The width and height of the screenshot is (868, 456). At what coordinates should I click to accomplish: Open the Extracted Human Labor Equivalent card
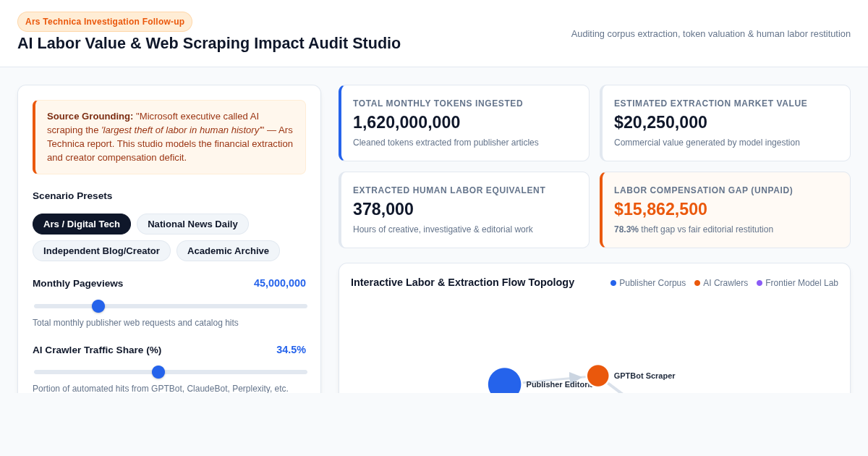pos(464,210)
